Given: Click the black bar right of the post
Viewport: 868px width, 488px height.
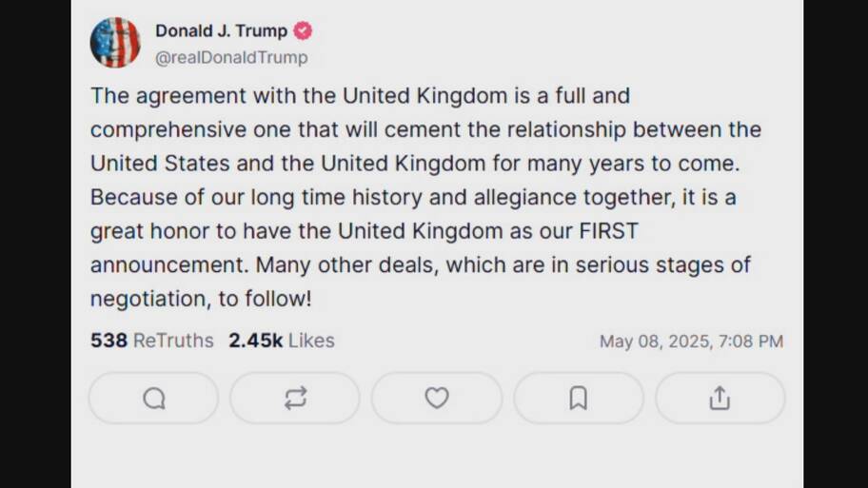Looking at the screenshot, I should click(x=836, y=244).
